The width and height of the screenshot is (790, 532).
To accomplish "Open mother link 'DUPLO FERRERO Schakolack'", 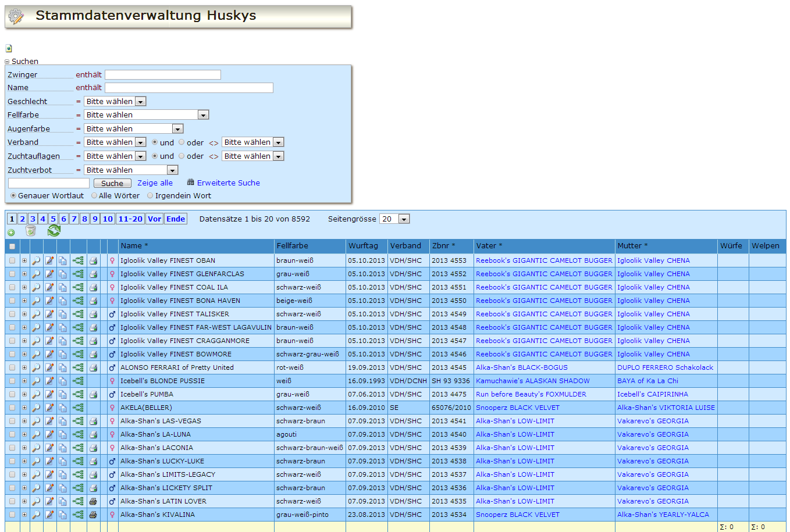I will 665,367.
